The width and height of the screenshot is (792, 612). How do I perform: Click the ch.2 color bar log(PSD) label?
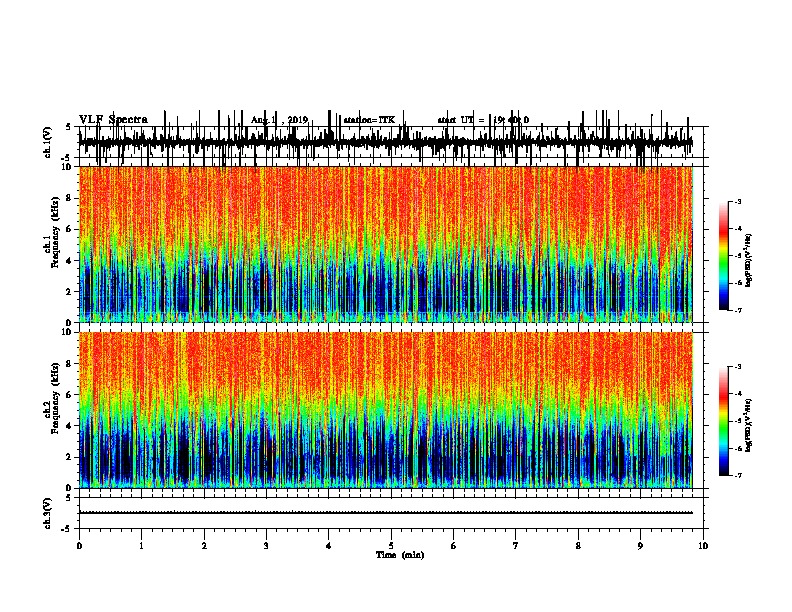(749, 426)
